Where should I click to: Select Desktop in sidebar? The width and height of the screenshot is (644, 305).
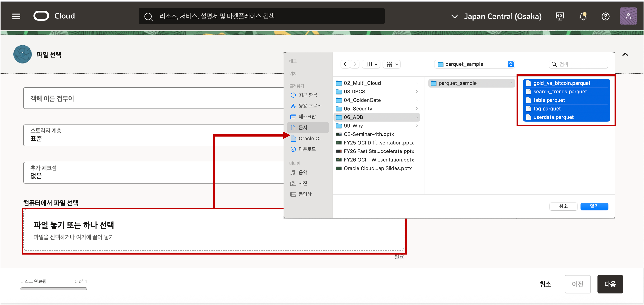[308, 117]
